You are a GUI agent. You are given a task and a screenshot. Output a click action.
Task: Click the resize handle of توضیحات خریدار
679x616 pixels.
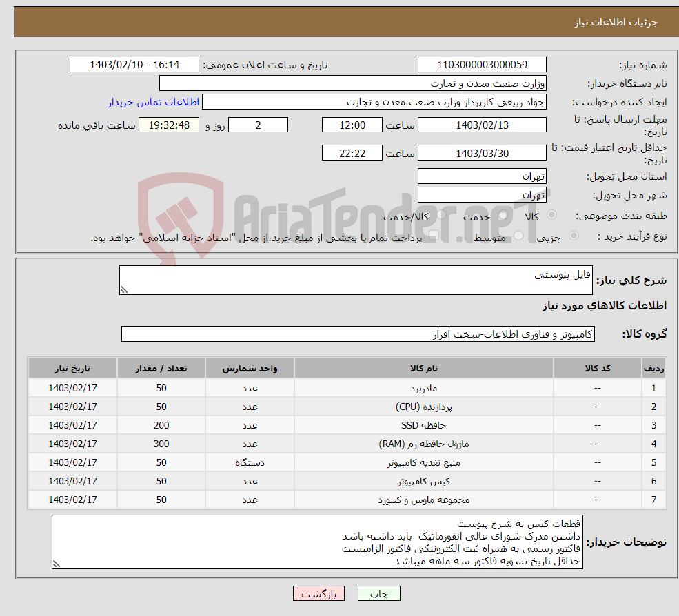57,564
